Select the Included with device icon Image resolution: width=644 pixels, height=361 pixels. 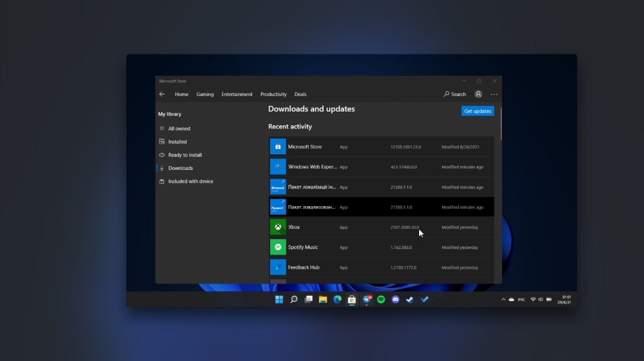point(162,181)
